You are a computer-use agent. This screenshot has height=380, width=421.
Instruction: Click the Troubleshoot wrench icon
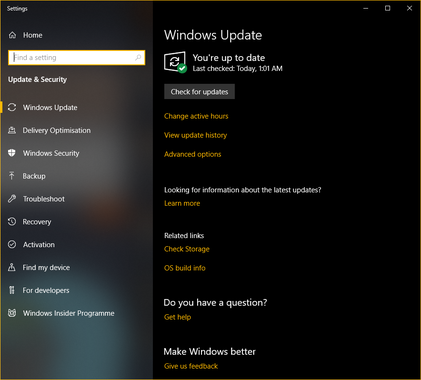[x=12, y=199]
